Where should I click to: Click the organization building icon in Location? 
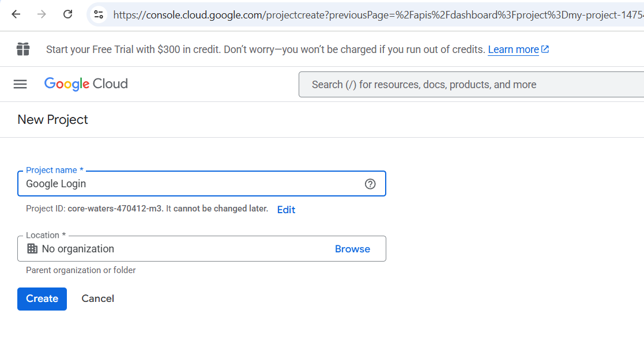pyautogui.click(x=32, y=249)
